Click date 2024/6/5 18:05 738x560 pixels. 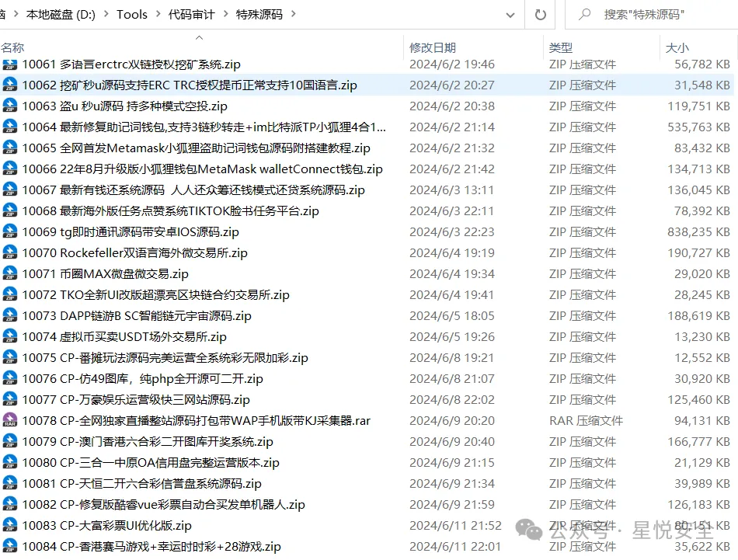point(452,316)
